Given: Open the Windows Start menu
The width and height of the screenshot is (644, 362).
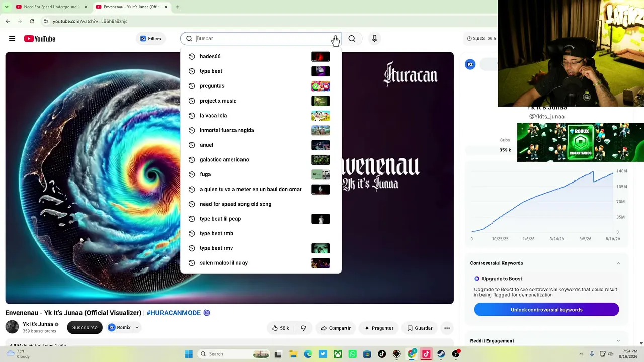Looking at the screenshot, I should 189,354.
